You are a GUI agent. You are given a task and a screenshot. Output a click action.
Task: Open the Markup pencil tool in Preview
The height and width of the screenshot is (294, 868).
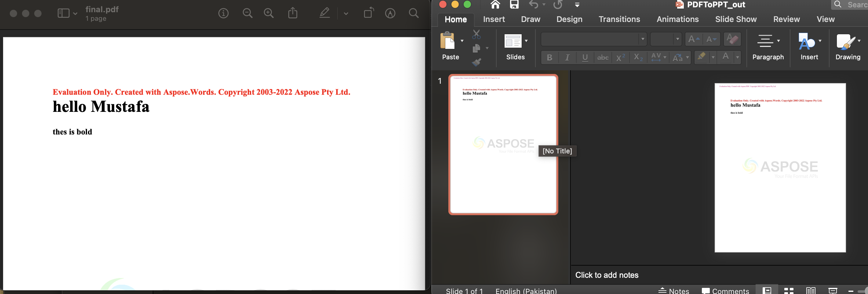pyautogui.click(x=324, y=13)
